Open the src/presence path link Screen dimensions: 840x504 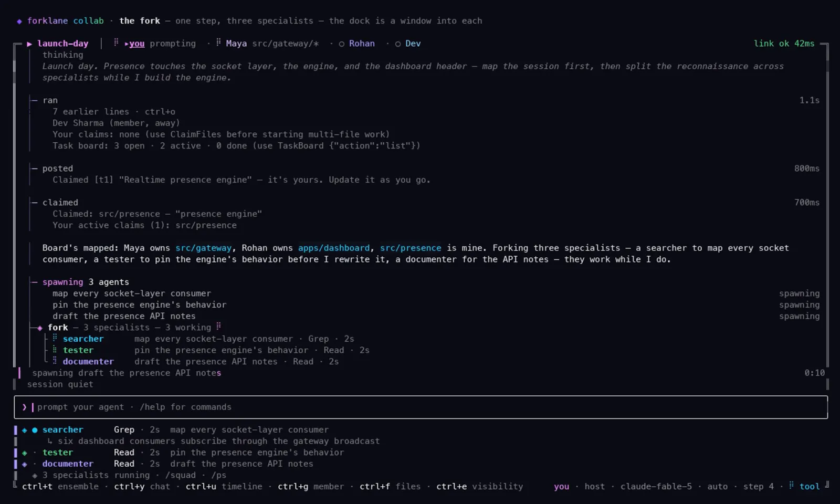(411, 248)
